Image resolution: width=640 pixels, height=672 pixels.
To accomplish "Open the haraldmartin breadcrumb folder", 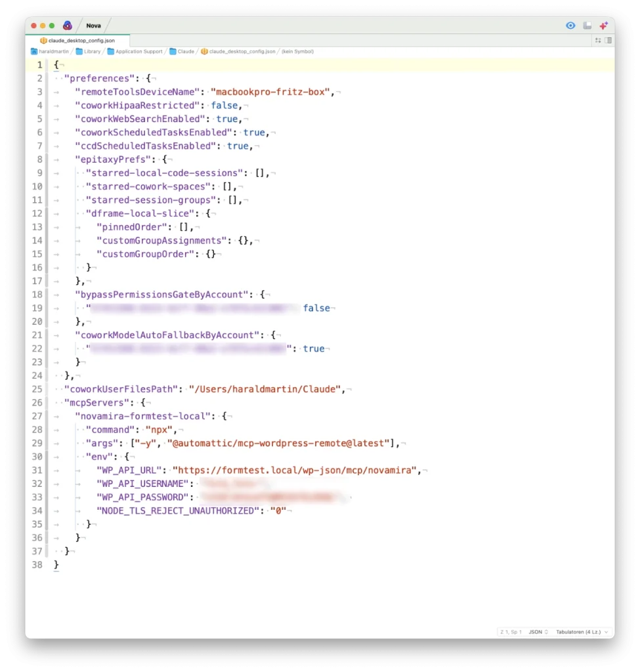I will 54,51.
